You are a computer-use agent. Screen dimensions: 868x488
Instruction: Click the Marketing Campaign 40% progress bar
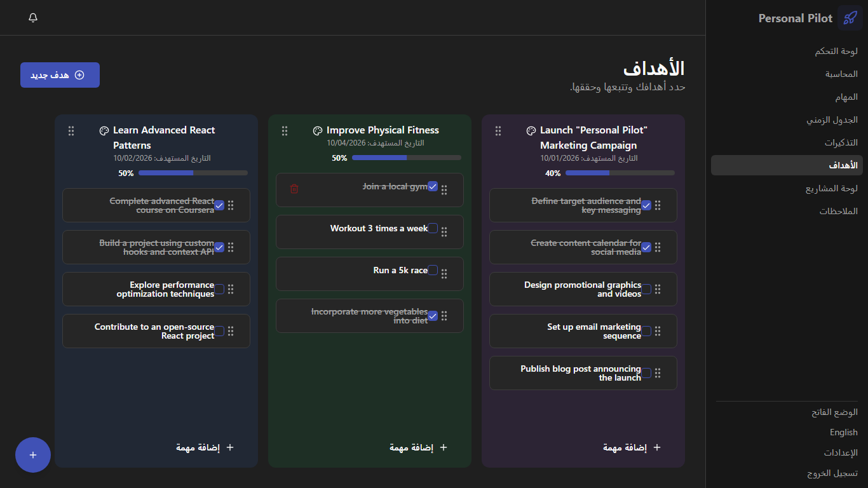(620, 173)
